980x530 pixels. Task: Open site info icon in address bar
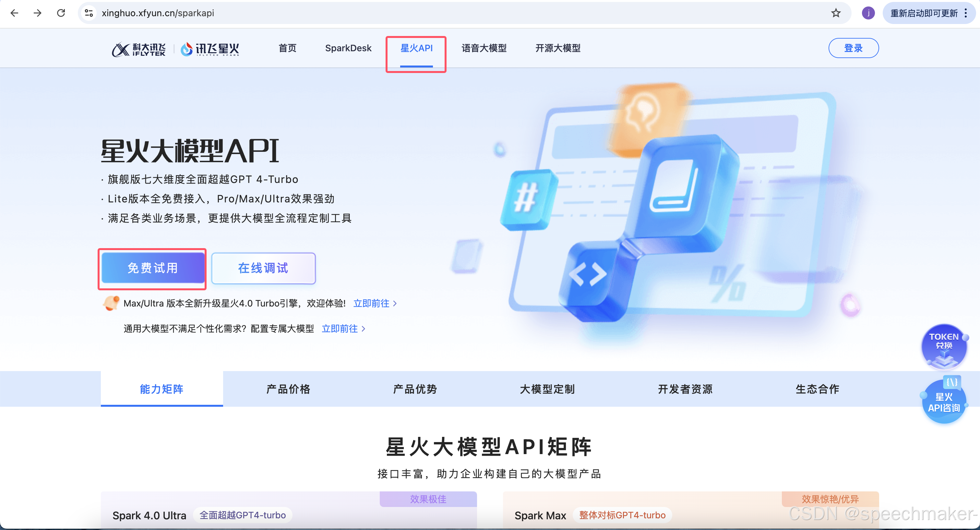(x=89, y=13)
